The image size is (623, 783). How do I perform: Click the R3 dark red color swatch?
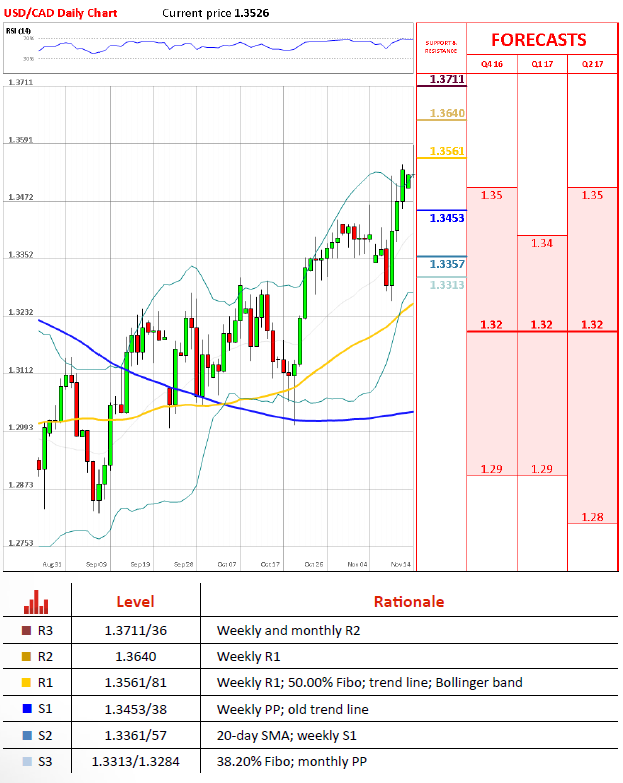(x=26, y=631)
